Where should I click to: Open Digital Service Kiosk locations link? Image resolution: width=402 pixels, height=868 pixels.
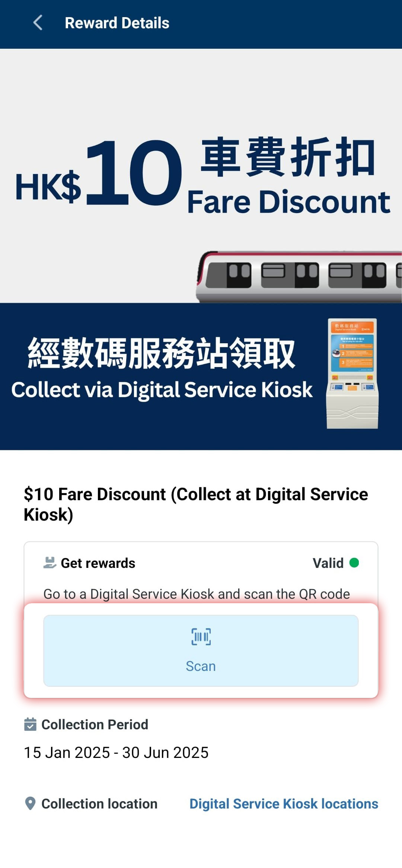pyautogui.click(x=284, y=804)
